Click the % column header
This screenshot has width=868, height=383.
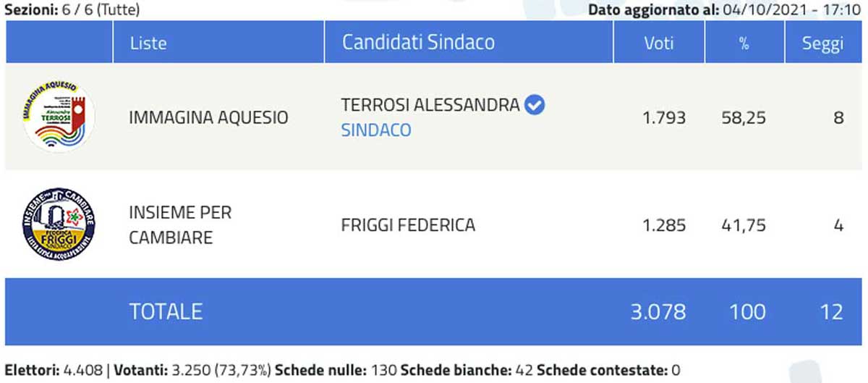coord(743,43)
